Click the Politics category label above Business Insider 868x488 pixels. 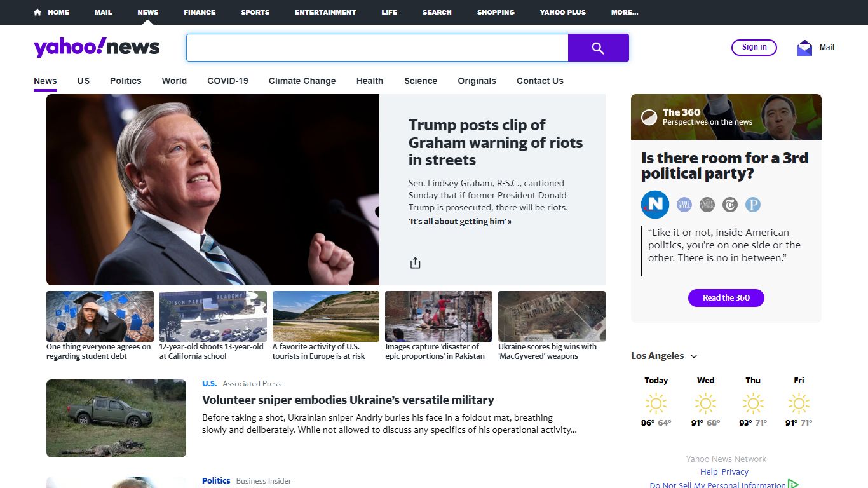pyautogui.click(x=216, y=481)
